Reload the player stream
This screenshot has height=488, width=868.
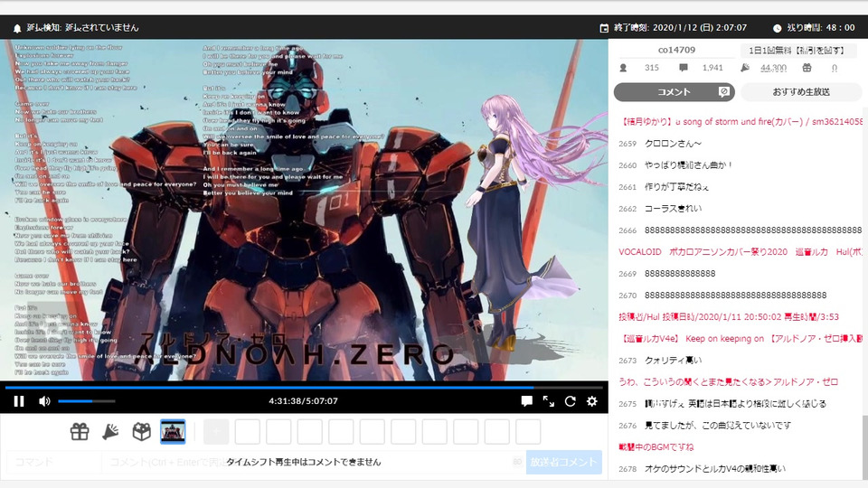coord(571,401)
